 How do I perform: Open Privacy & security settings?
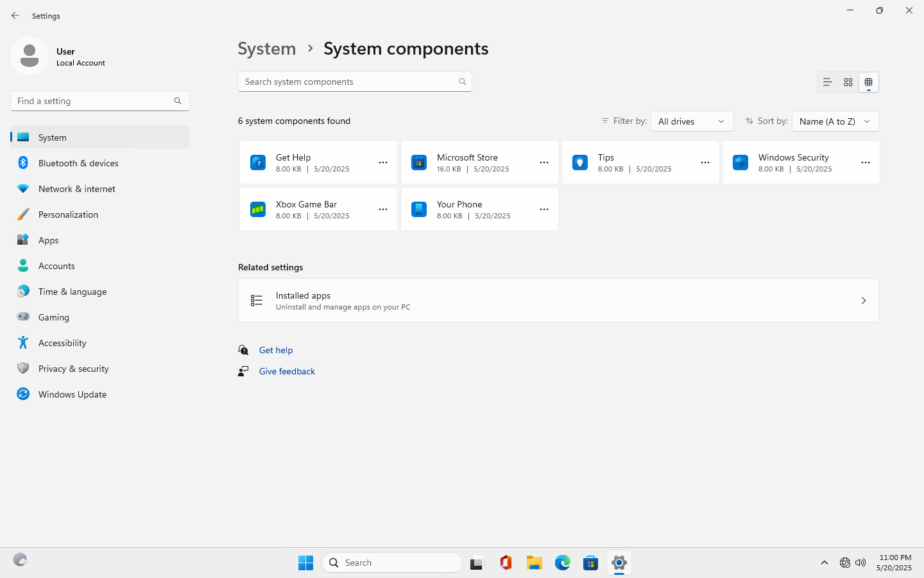[x=100, y=369]
